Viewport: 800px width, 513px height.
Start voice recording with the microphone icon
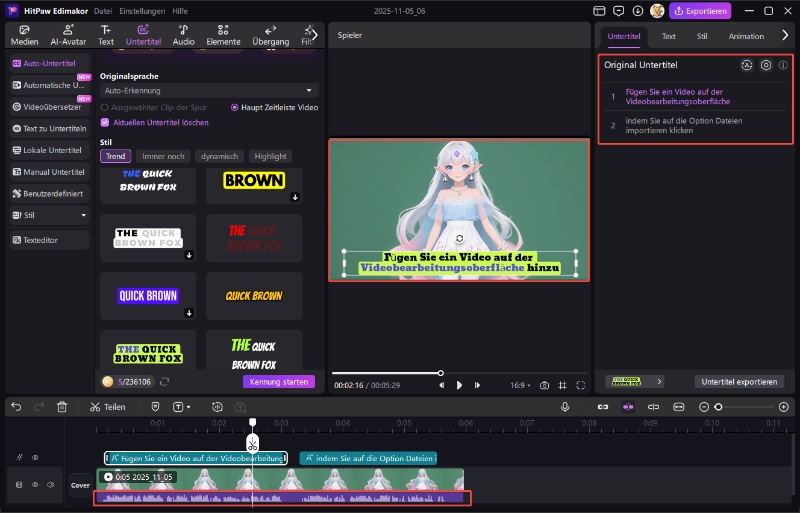click(565, 407)
